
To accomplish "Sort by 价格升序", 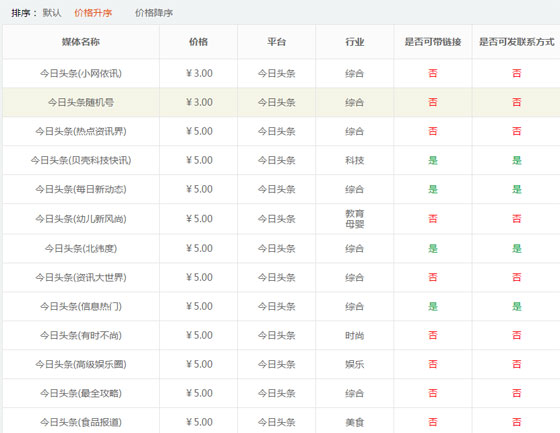I will (x=93, y=13).
